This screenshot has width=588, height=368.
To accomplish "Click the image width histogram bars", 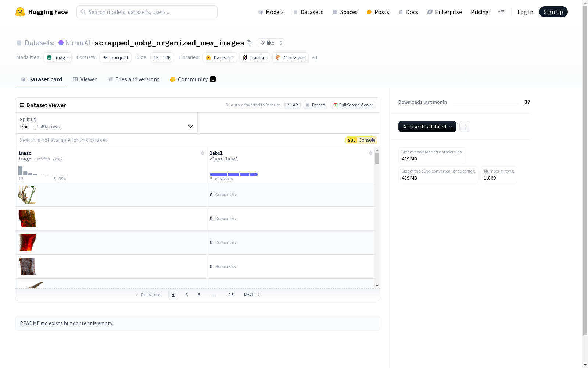I will (x=42, y=170).
